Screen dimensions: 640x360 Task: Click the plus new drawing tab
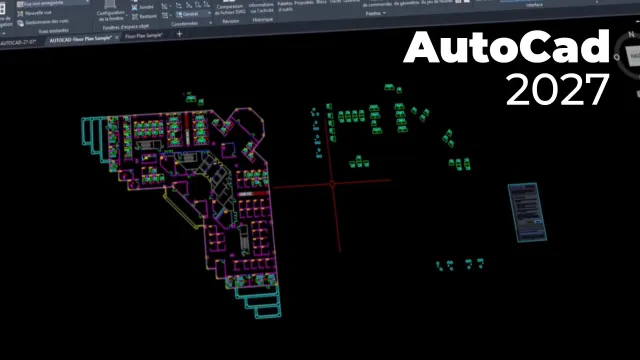[179, 34]
